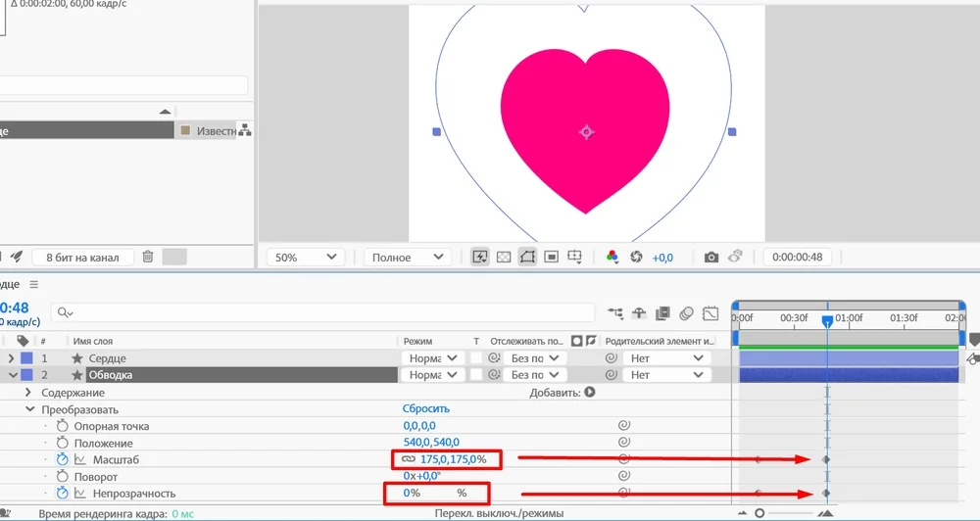Screen dimensions: 980x521
Task: Click the timeline search field
Action: pyautogui.click(x=323, y=312)
